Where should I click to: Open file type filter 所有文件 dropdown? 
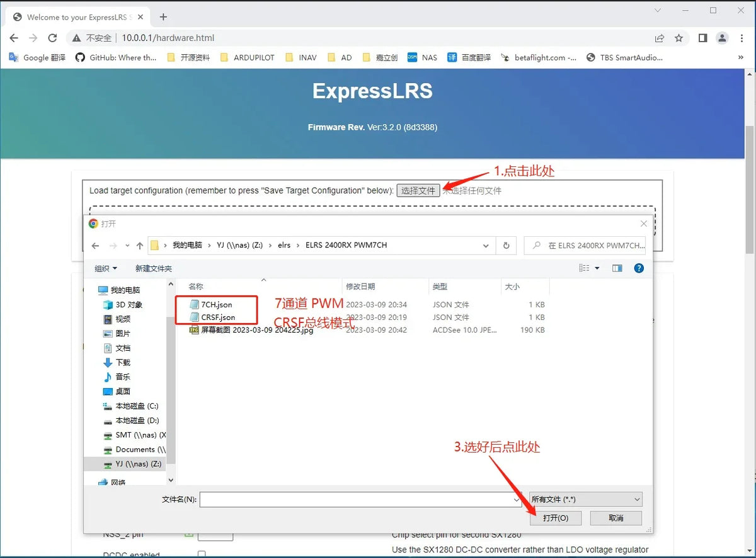coord(586,499)
